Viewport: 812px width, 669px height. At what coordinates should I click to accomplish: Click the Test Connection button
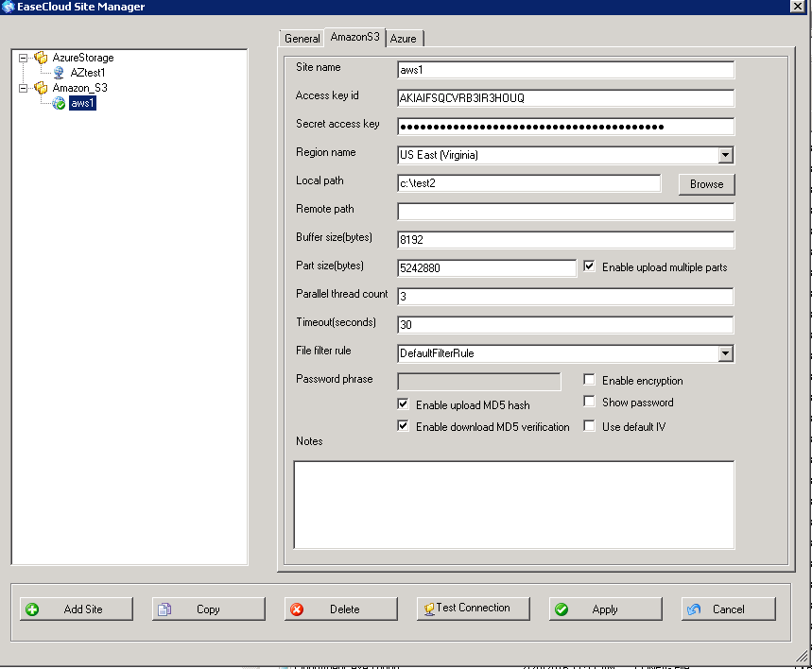click(x=474, y=609)
